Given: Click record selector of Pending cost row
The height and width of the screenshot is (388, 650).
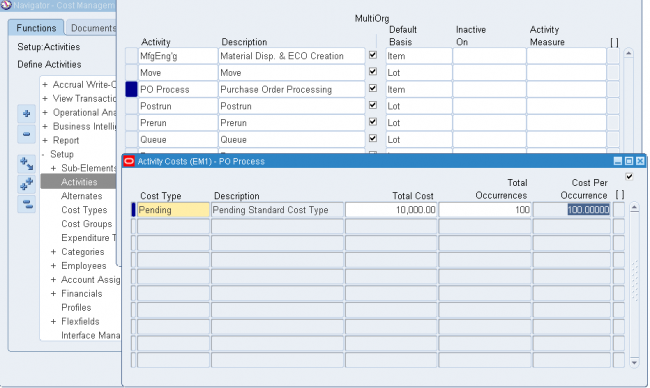Looking at the screenshot, I should (133, 210).
